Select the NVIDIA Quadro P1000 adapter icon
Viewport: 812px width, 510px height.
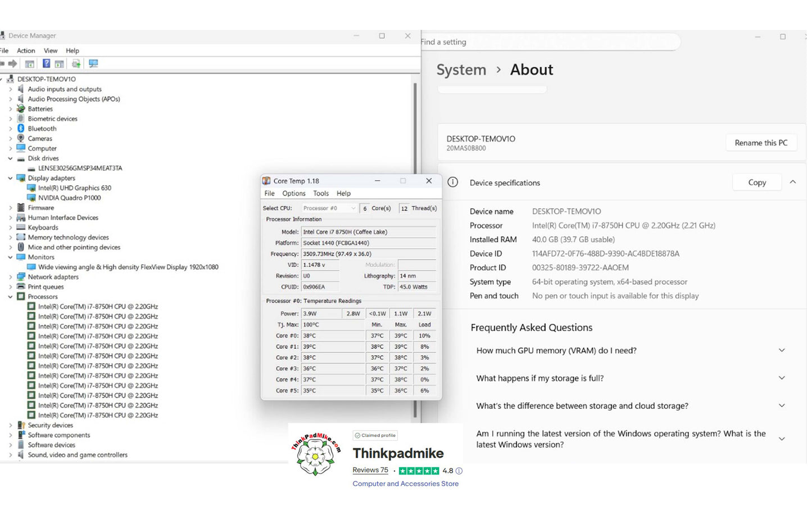(x=31, y=198)
